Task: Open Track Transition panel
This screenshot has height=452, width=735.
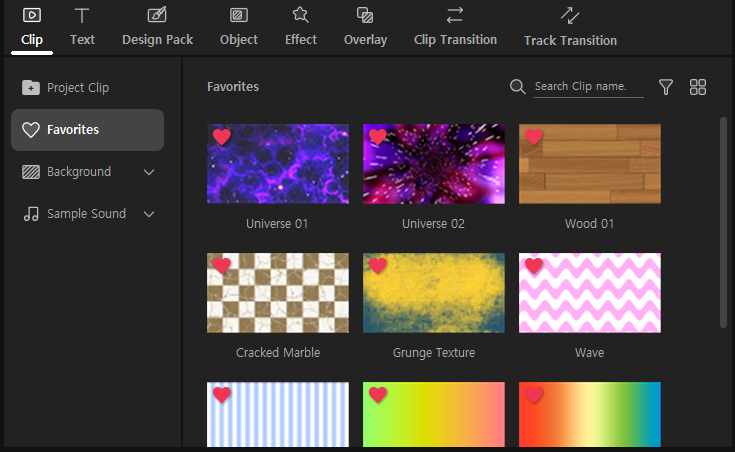Action: [570, 28]
